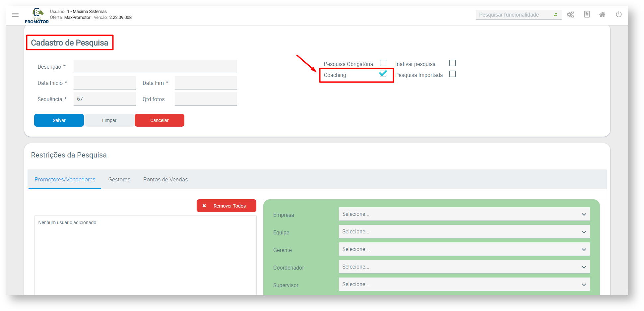
Task: Open the Supervisor dropdown
Action: click(464, 284)
